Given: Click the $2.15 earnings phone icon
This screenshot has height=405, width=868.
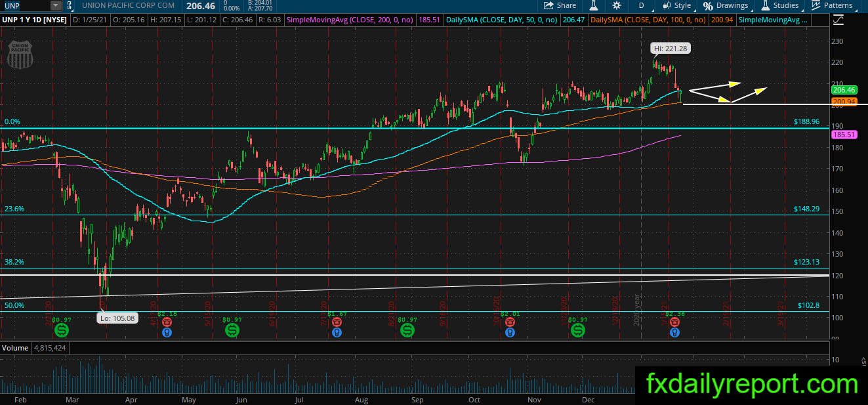Looking at the screenshot, I should click(167, 322).
